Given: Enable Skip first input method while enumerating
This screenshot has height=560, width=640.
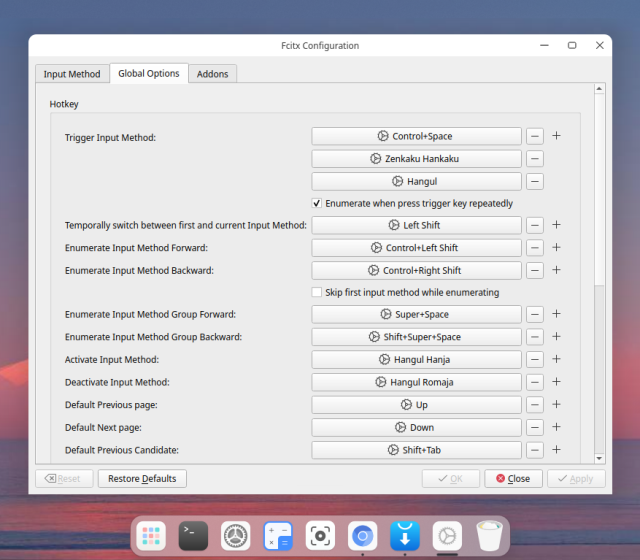Looking at the screenshot, I should pos(317,292).
